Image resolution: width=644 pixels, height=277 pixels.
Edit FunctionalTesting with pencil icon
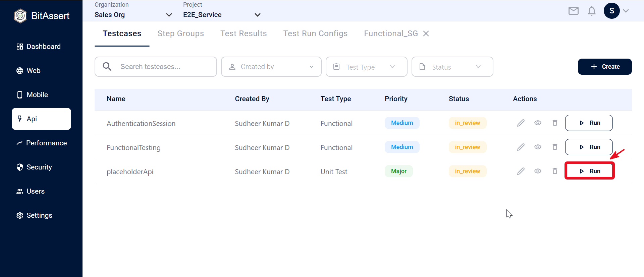(x=521, y=147)
